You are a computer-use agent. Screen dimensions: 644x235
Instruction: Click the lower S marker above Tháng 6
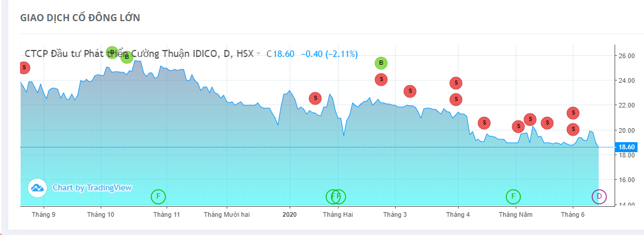click(x=573, y=129)
